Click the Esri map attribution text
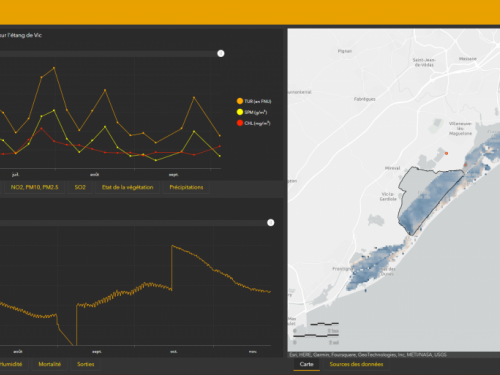This screenshot has width=500, height=375. tap(368, 355)
